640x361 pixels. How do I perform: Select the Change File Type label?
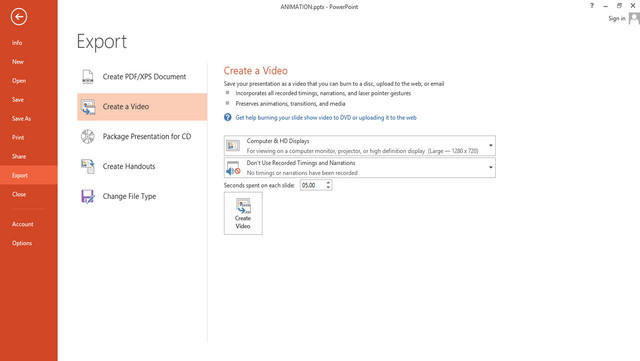129,196
